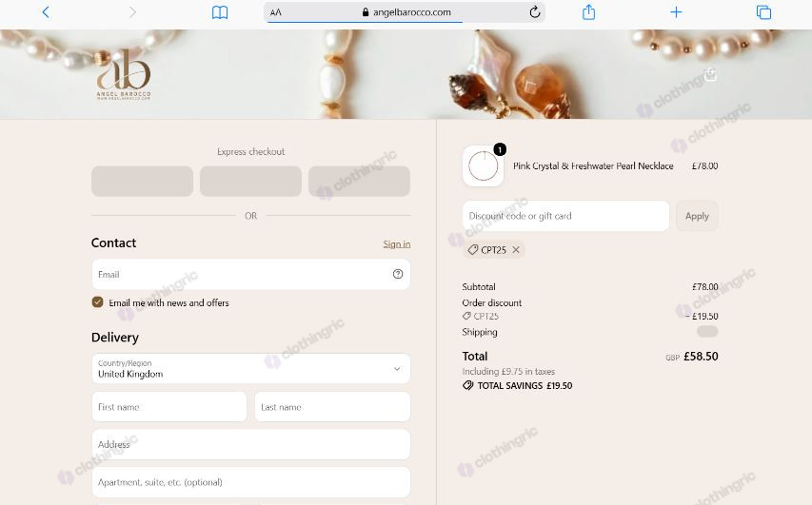Click the Shipping label
Screen dimensions: 812x505
point(480,332)
